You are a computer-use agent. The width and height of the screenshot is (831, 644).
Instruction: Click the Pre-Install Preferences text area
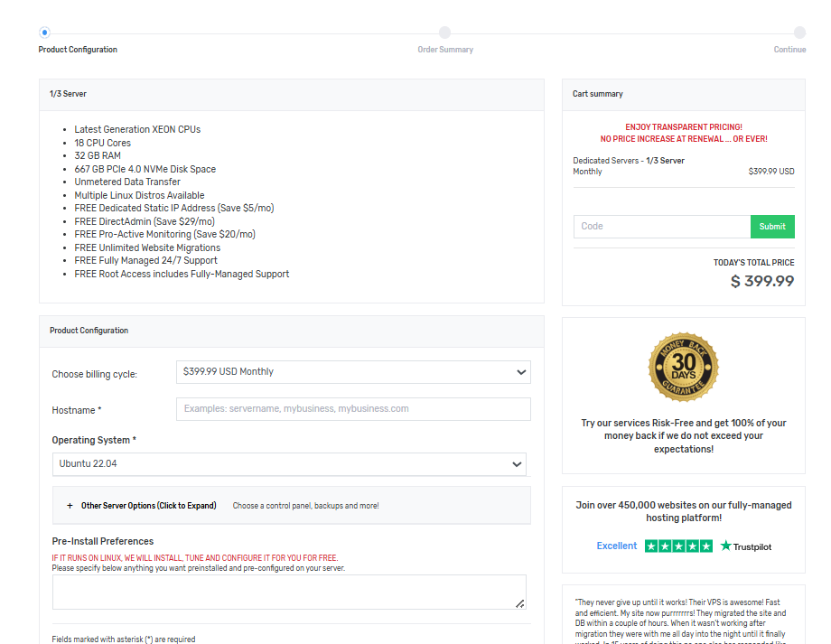click(x=289, y=592)
